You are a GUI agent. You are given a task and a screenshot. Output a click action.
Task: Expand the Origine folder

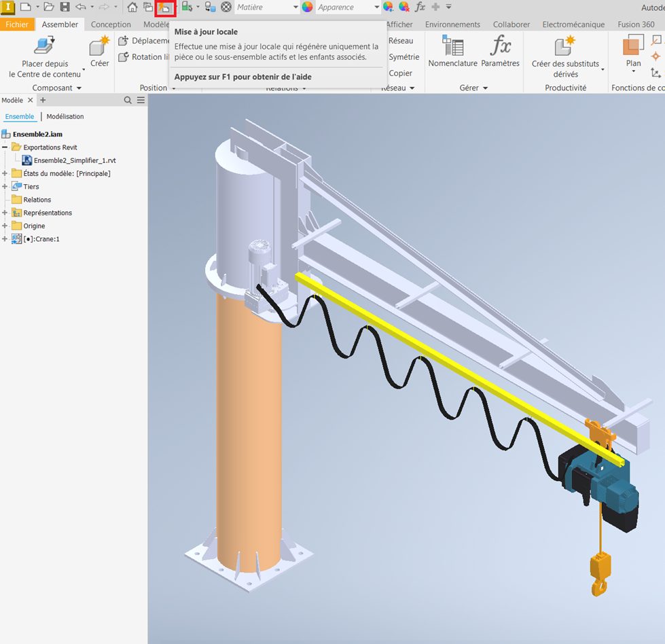pos(5,226)
